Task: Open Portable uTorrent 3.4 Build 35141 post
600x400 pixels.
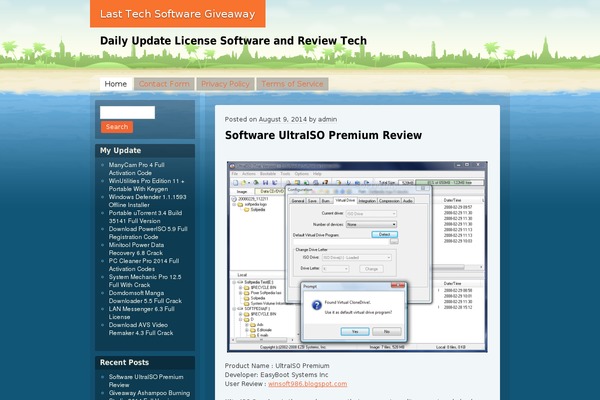Action: pyautogui.click(x=145, y=217)
